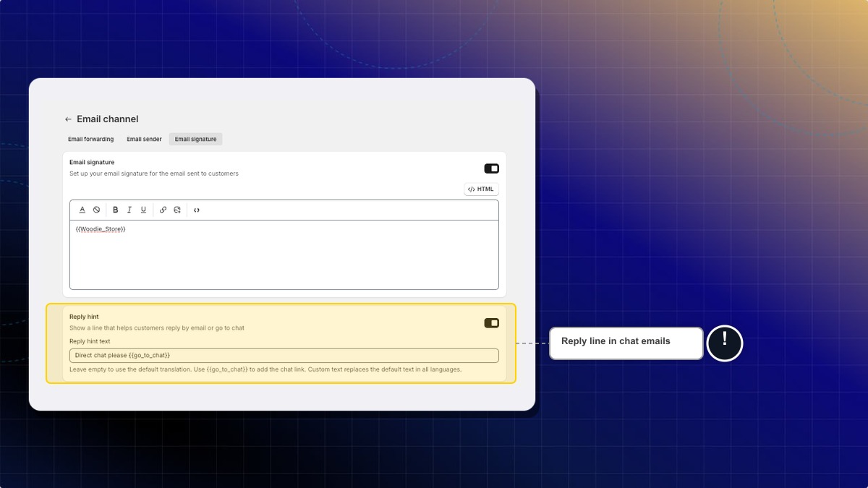Insert a link in the signature

click(163, 210)
